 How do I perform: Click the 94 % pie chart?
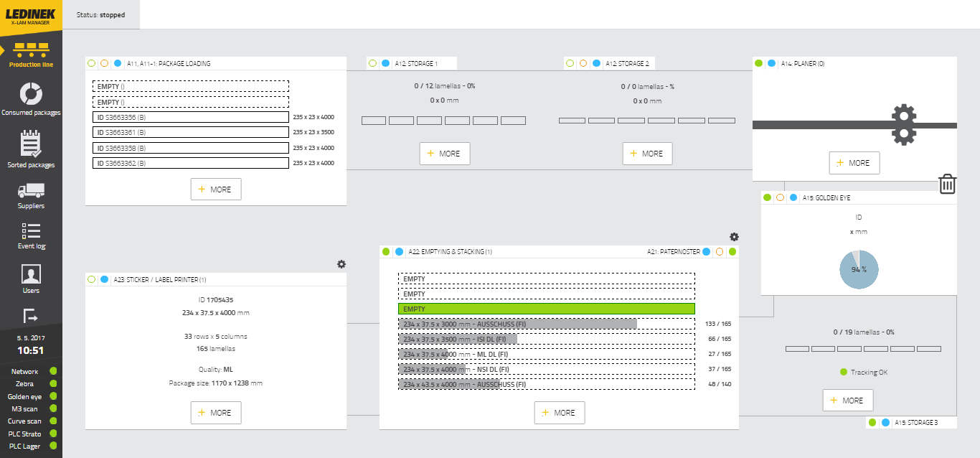(x=859, y=270)
